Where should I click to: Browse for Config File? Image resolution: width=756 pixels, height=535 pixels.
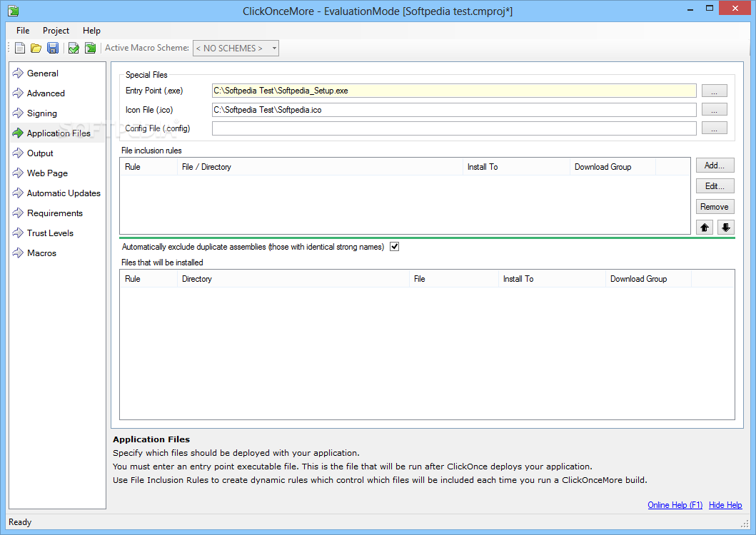(x=714, y=128)
